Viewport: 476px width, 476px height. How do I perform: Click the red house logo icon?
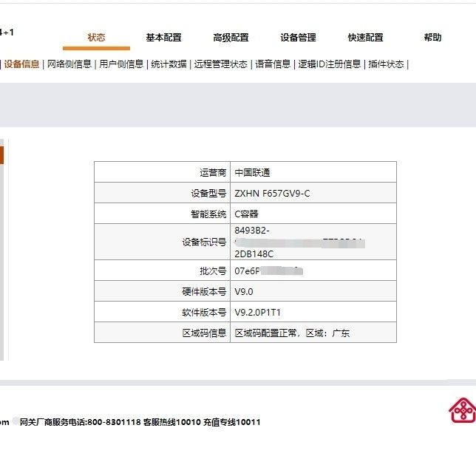pos(462,410)
